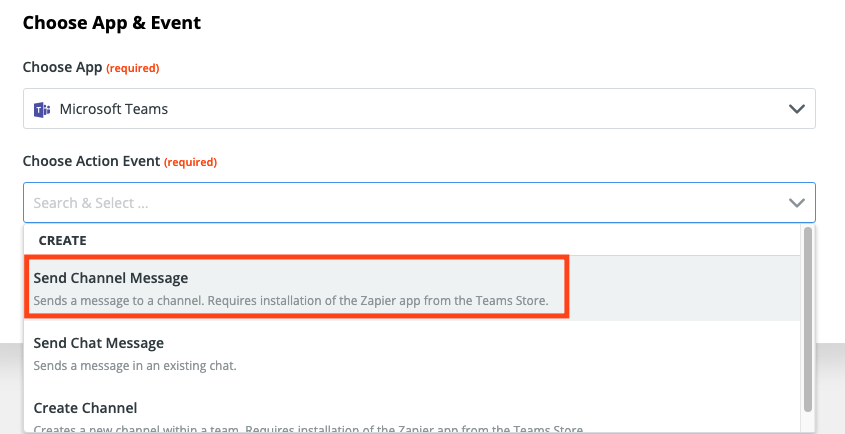Click the required tag beside Choose App
The height and width of the screenshot is (434, 845).
coord(133,68)
